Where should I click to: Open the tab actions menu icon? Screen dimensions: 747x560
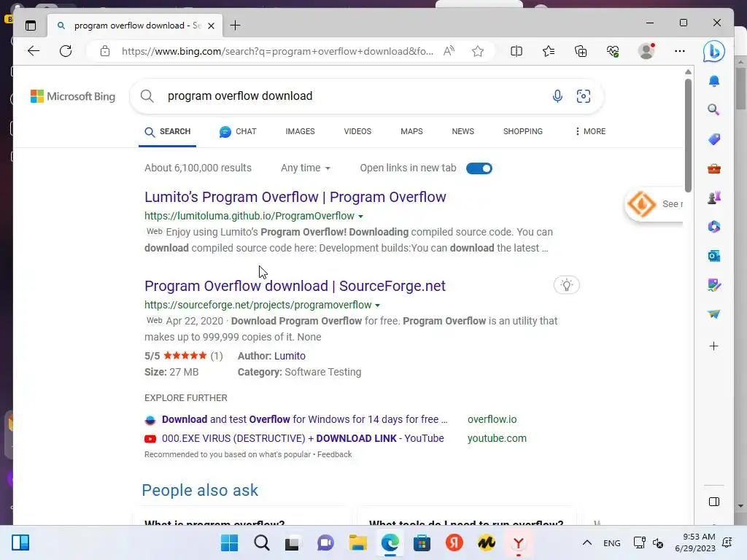[31, 26]
